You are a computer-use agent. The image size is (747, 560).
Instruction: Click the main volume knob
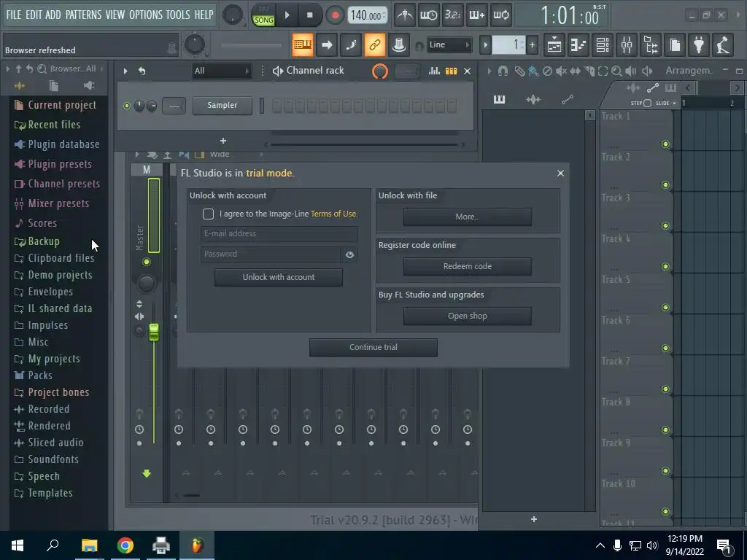[233, 15]
